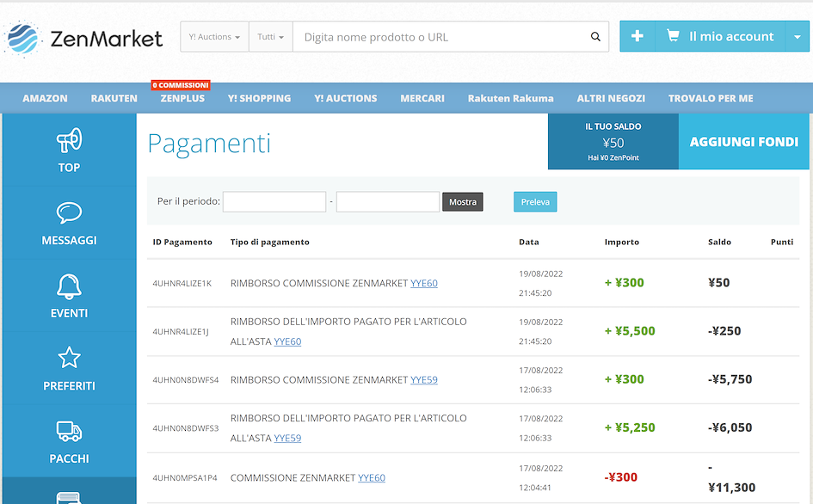Click the Pagamenti page heading

(209, 144)
